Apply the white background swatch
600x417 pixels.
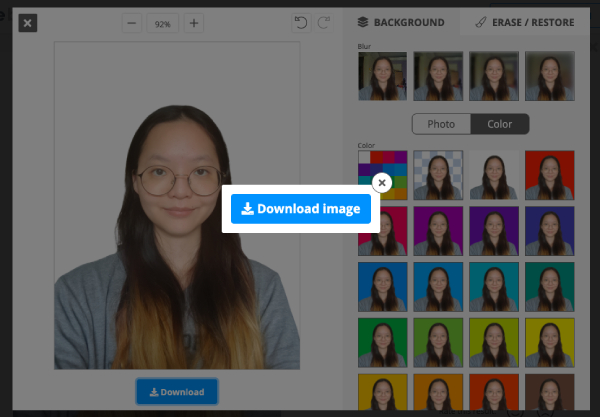point(494,175)
